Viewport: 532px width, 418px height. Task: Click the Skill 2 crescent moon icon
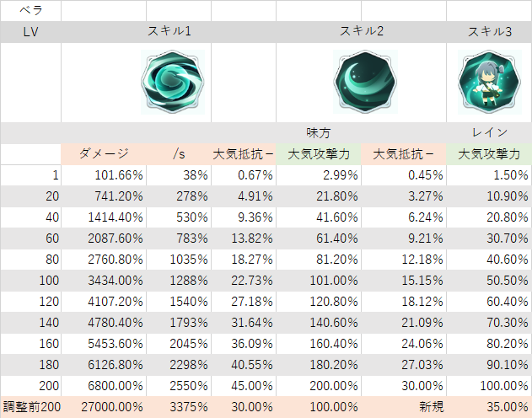365,82
